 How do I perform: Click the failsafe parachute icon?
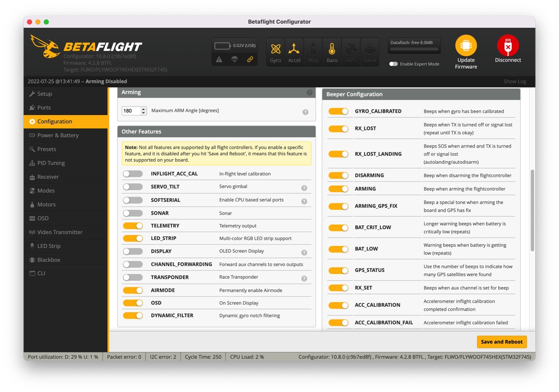[x=234, y=59]
